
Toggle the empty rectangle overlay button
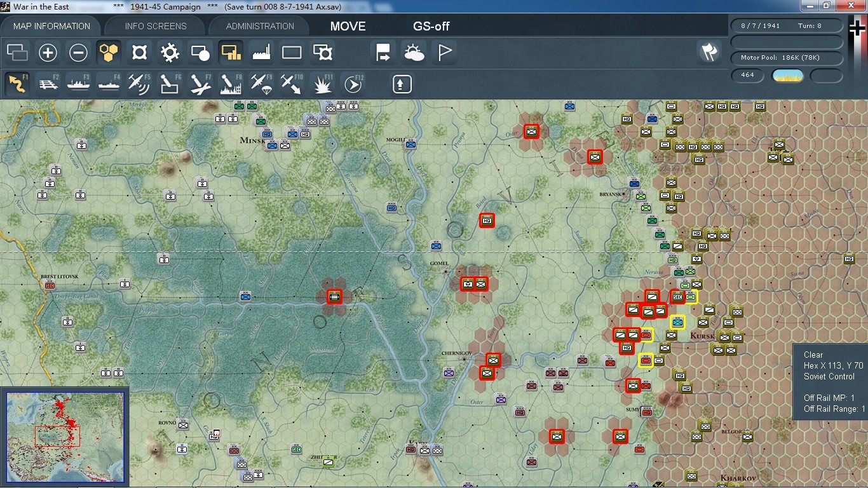[x=292, y=52]
